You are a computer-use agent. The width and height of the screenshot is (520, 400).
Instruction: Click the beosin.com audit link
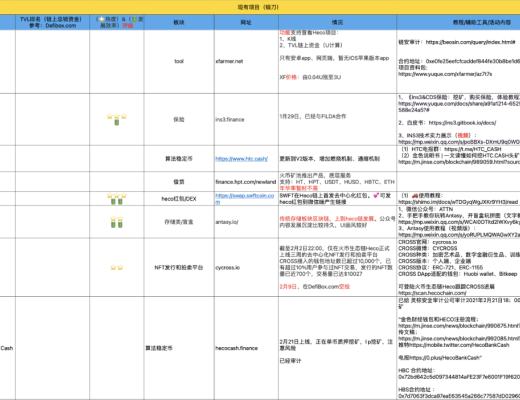click(471, 42)
